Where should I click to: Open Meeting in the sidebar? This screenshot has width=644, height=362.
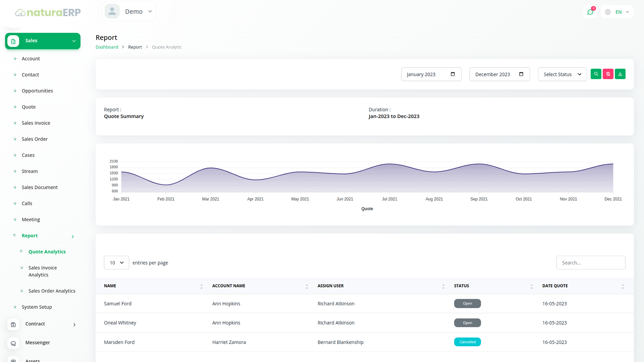point(31,220)
